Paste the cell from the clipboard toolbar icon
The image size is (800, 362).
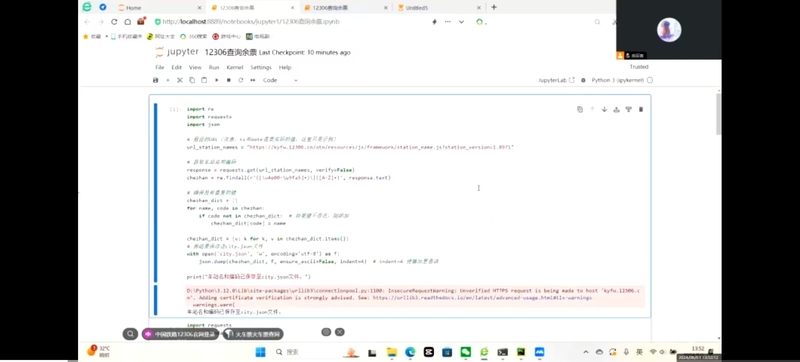point(204,80)
